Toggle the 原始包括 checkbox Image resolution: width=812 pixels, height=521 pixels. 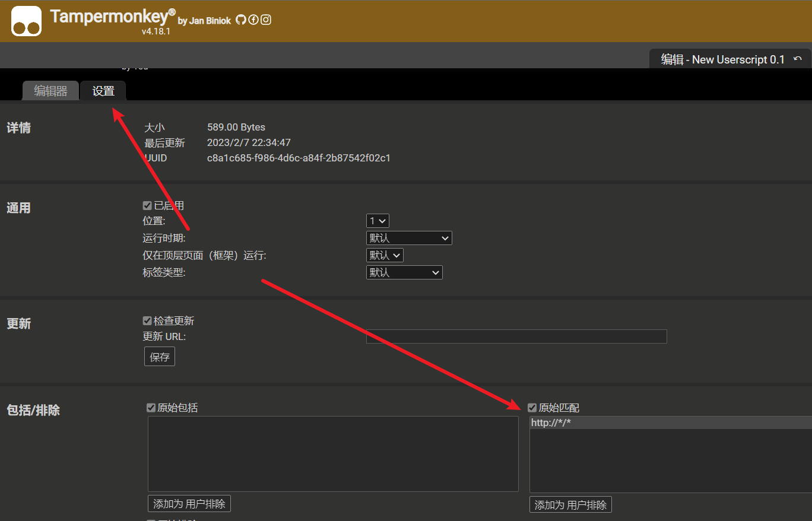click(x=151, y=408)
